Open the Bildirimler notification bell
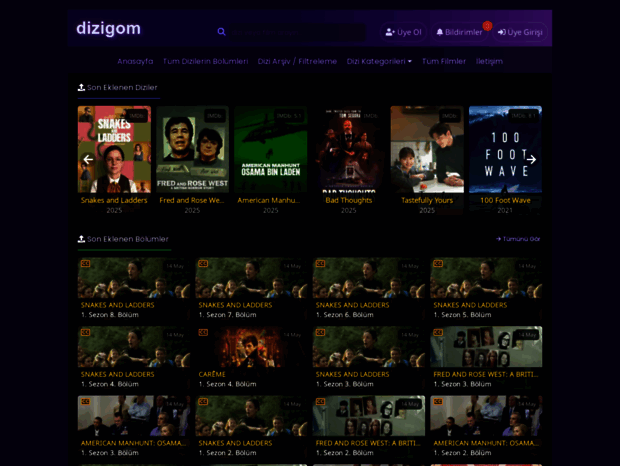620x466 pixels. click(x=459, y=32)
